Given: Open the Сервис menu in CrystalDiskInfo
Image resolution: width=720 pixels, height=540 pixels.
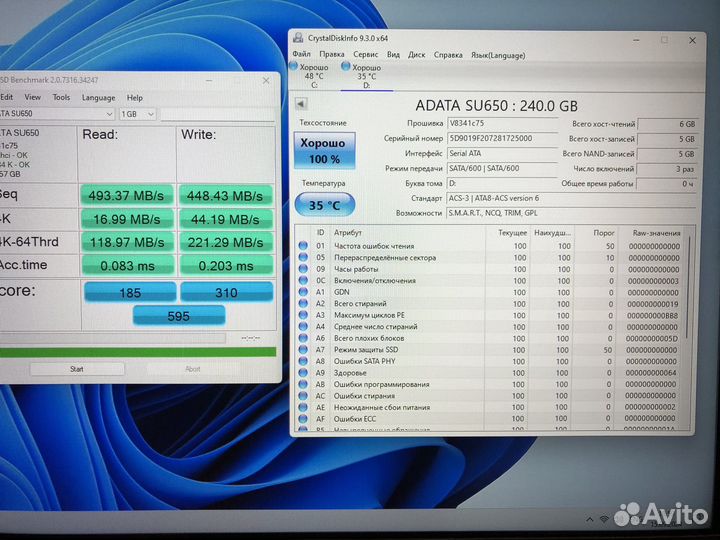Looking at the screenshot, I should pos(366,54).
